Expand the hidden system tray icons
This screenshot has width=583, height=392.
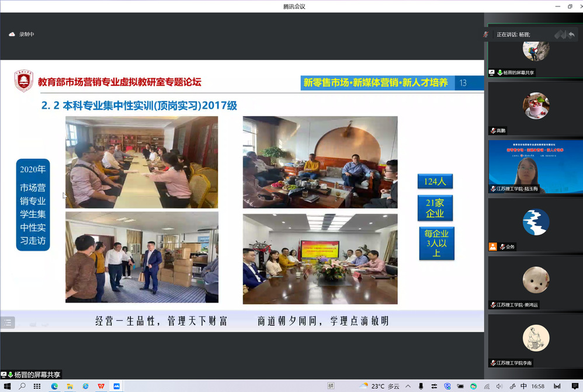point(408,386)
